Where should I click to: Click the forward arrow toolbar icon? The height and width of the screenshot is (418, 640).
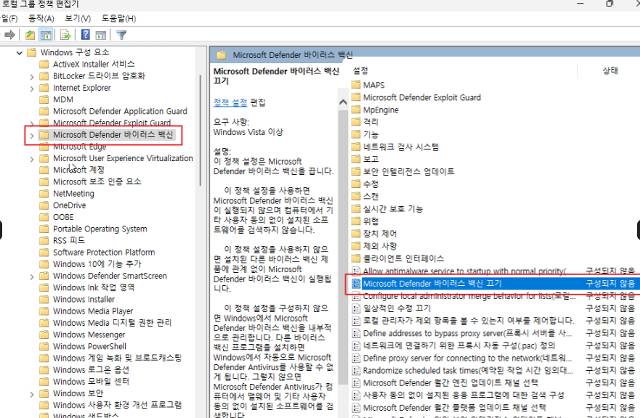pyautogui.click(x=10, y=35)
